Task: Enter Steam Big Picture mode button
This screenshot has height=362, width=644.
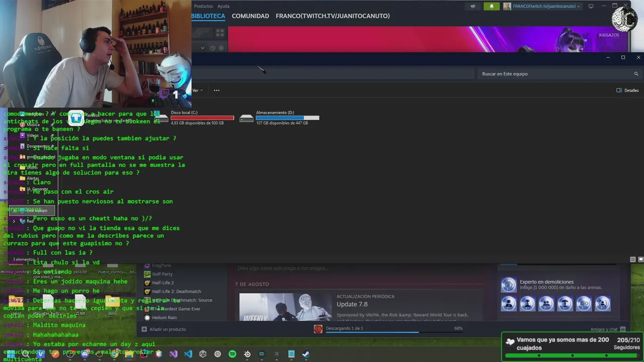Action: pyautogui.click(x=591, y=6)
